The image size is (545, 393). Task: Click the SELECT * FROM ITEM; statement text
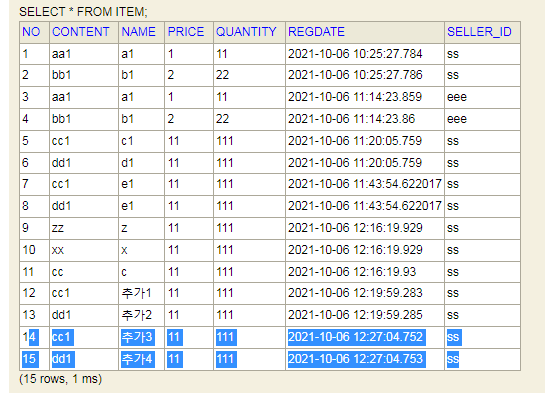(x=83, y=12)
